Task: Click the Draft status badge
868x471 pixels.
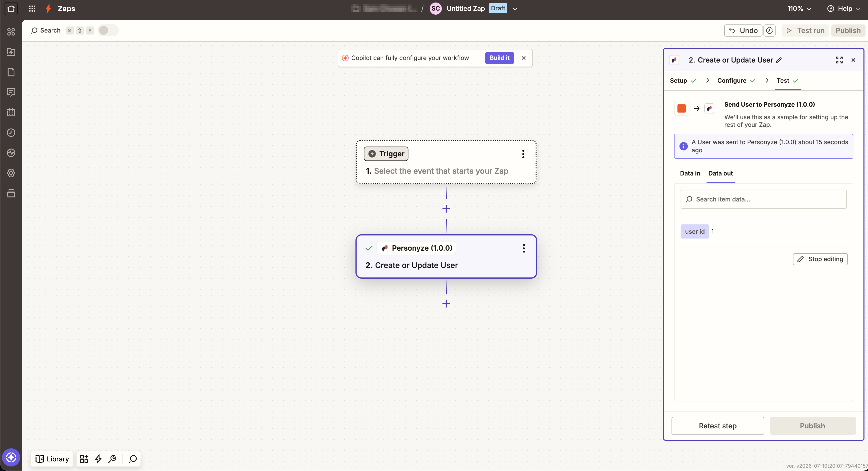Action: [x=498, y=8]
